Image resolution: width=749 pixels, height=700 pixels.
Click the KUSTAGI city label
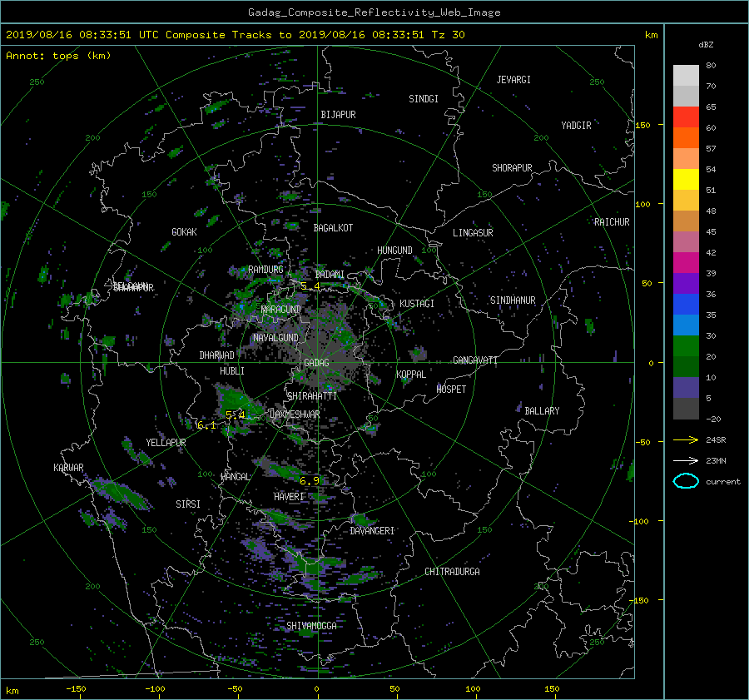[x=417, y=304]
